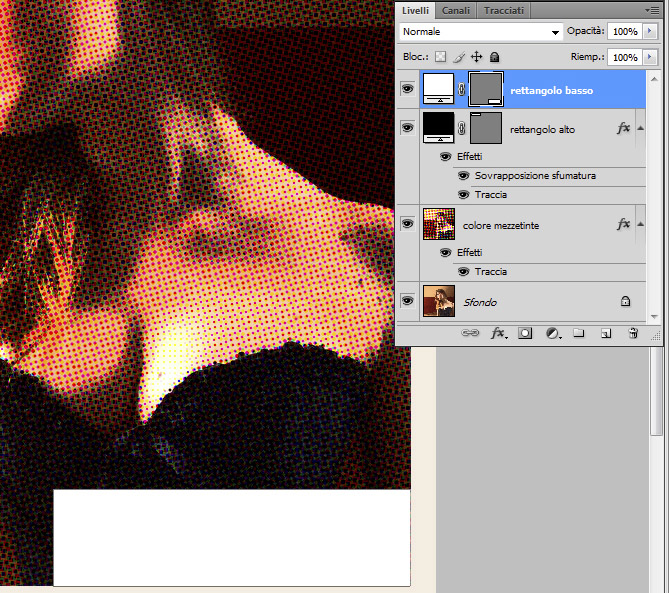The height and width of the screenshot is (593, 669).
Task: Click Sovrapposizione sfumatura effect label
Action: [535, 176]
